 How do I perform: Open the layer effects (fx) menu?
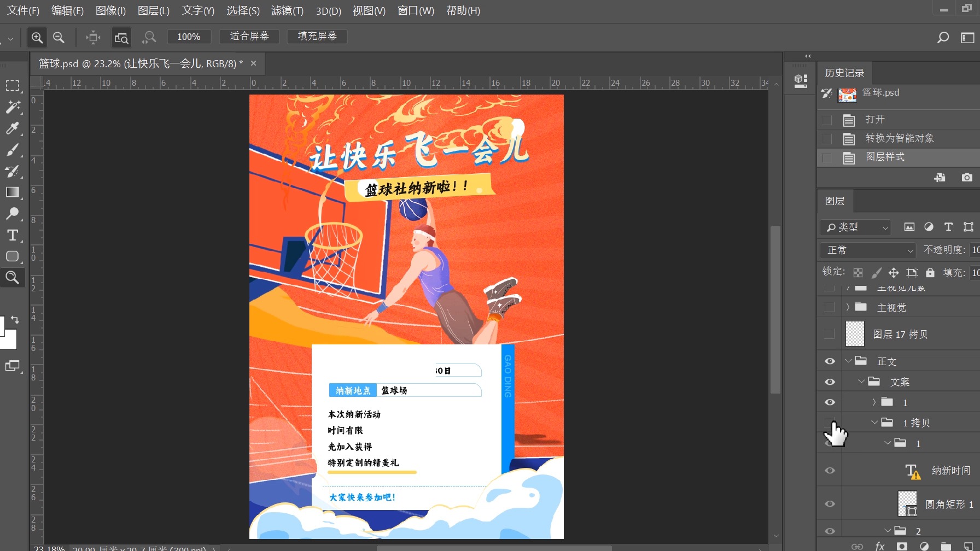point(879,545)
